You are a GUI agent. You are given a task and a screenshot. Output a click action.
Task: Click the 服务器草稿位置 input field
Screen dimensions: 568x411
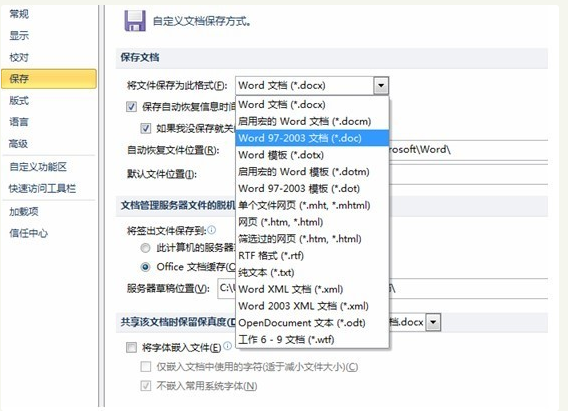pos(383,288)
